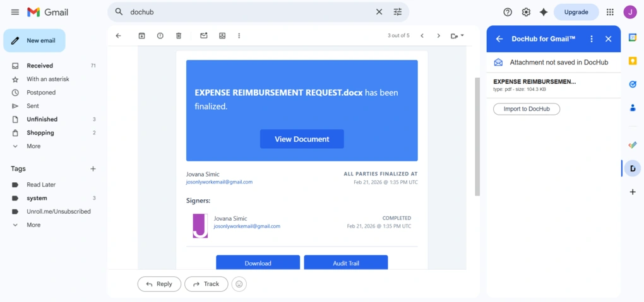Open Google Keep side panel icon
The height and width of the screenshot is (302, 644).
coord(633,61)
